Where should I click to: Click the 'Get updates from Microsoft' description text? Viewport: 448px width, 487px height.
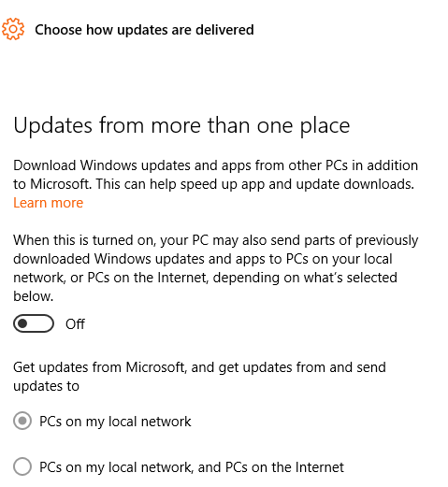(x=199, y=377)
